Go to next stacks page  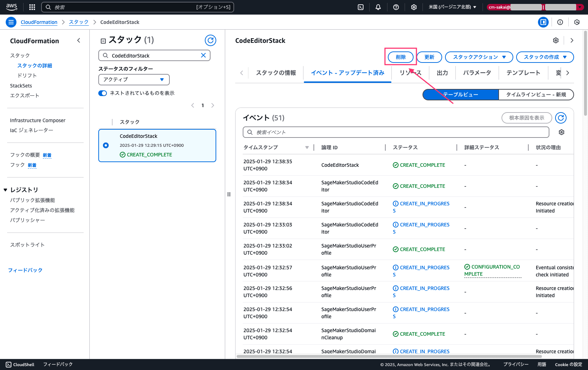click(x=213, y=105)
